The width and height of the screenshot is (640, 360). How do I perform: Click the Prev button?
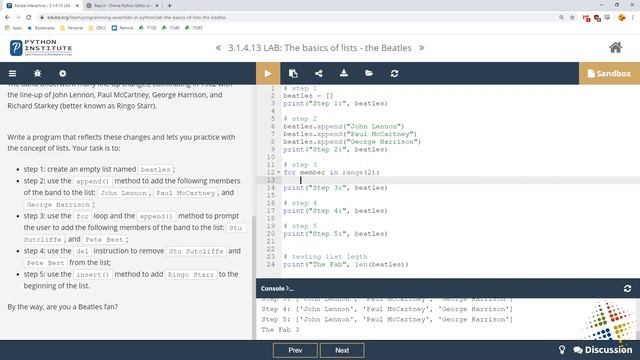click(295, 350)
